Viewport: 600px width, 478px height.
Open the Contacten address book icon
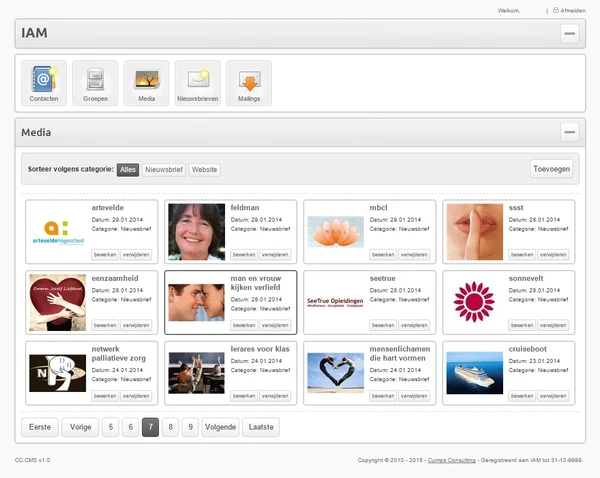coord(44,83)
